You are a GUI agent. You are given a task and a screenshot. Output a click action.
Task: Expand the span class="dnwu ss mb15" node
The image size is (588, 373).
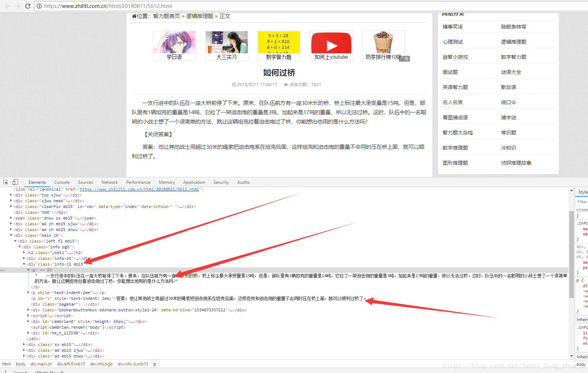point(11,218)
